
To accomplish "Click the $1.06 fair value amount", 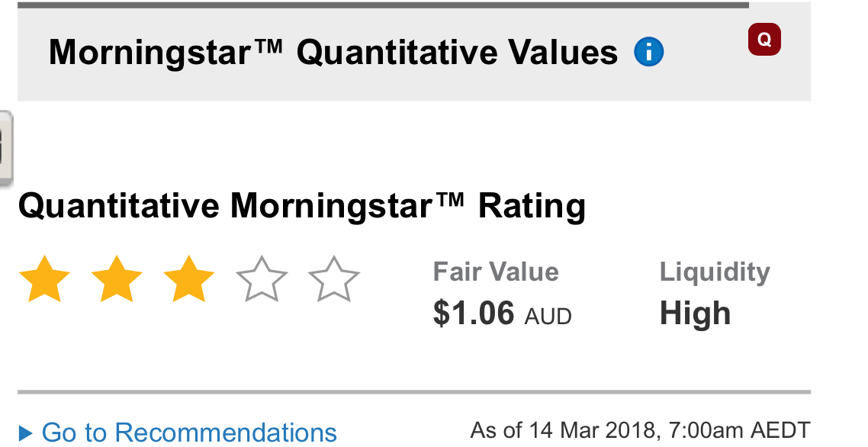I will (x=474, y=313).
